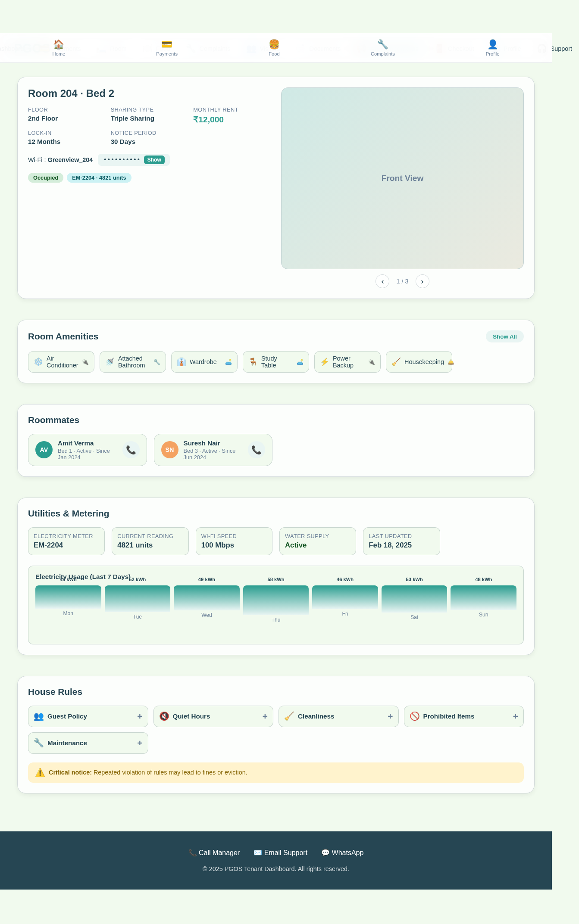Click the Quiet Hours muted speaker icon

click(x=164, y=716)
